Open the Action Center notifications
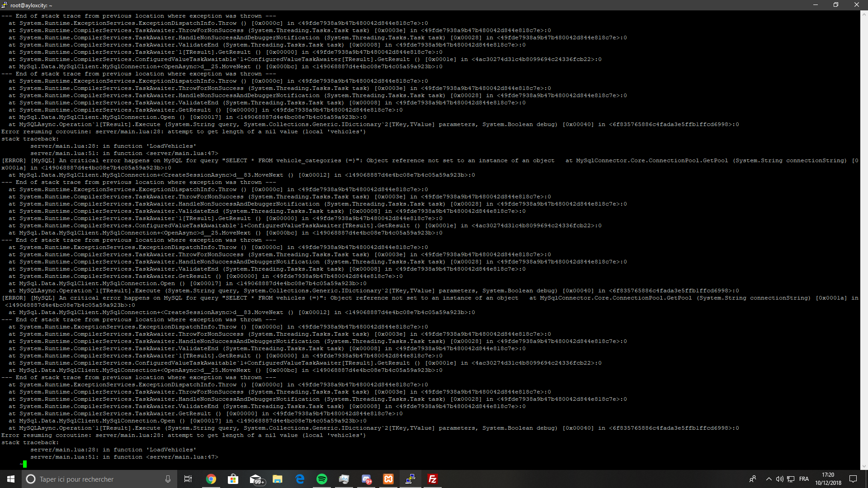This screenshot has height=488, width=868. (x=853, y=479)
